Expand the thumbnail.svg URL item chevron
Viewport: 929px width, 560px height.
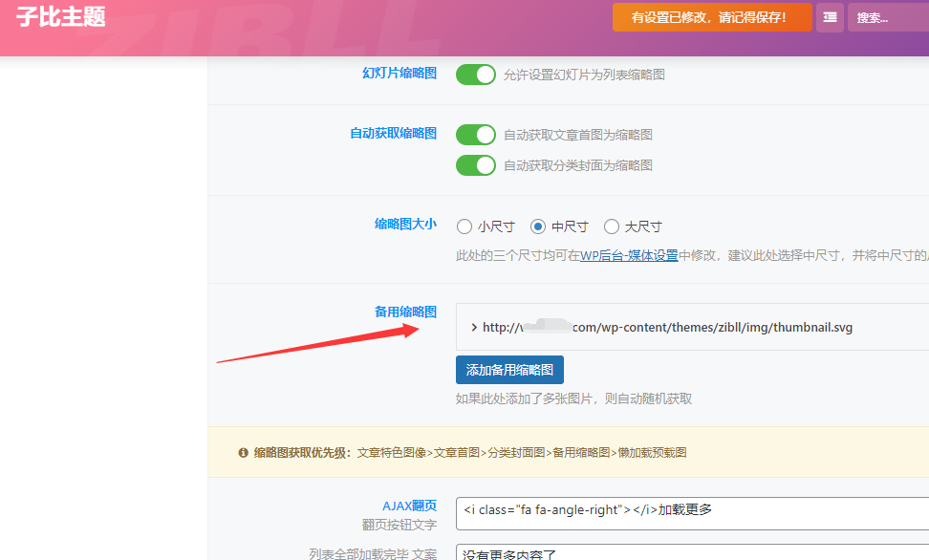(x=474, y=328)
